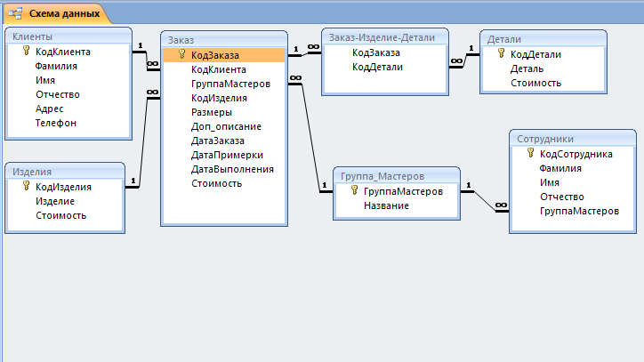This screenshot has width=644, height=362.
Task: Select the Изделия table title bar
Action: click(x=65, y=172)
